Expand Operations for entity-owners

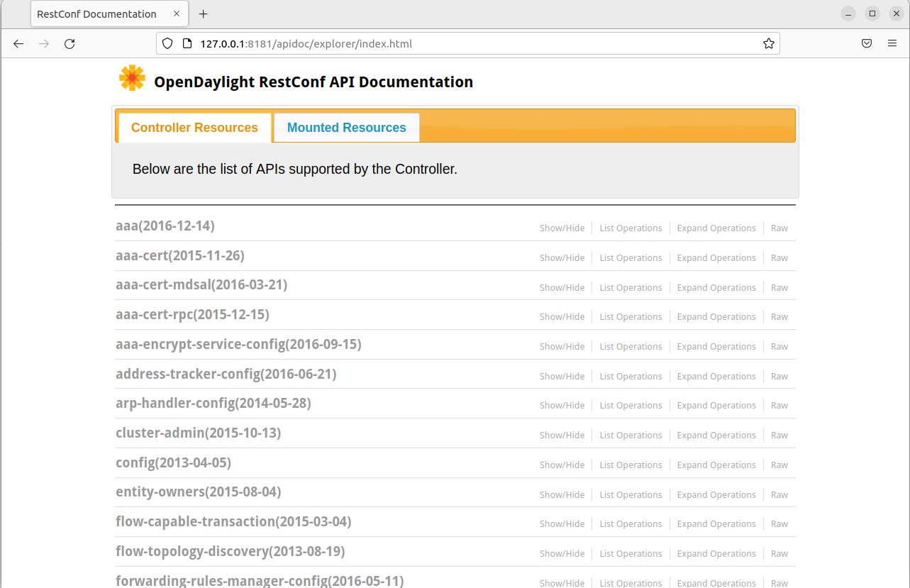click(x=716, y=495)
